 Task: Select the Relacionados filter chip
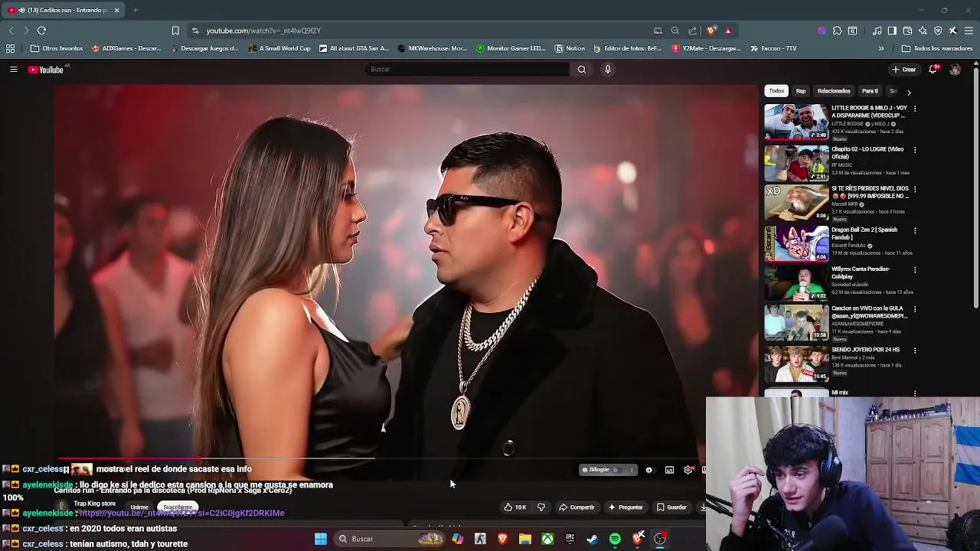pos(834,91)
